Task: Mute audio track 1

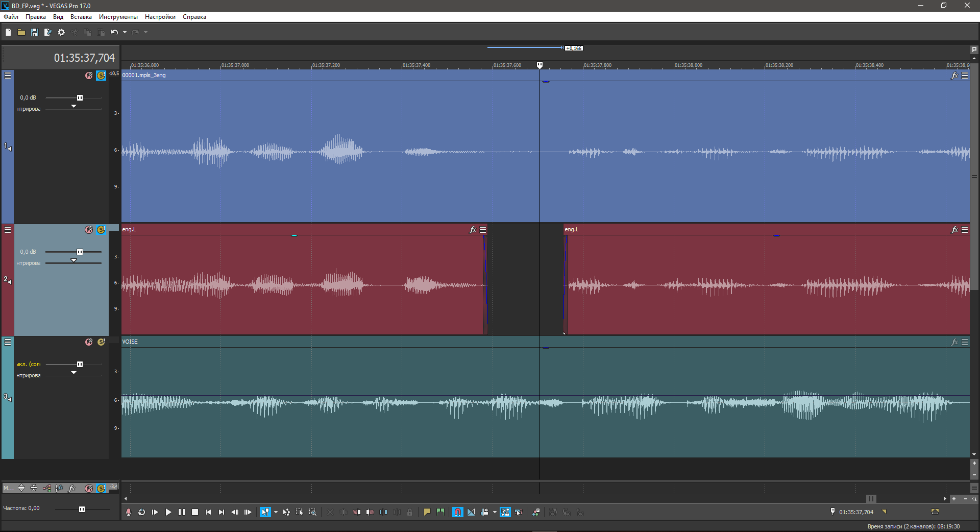Action: pos(89,76)
